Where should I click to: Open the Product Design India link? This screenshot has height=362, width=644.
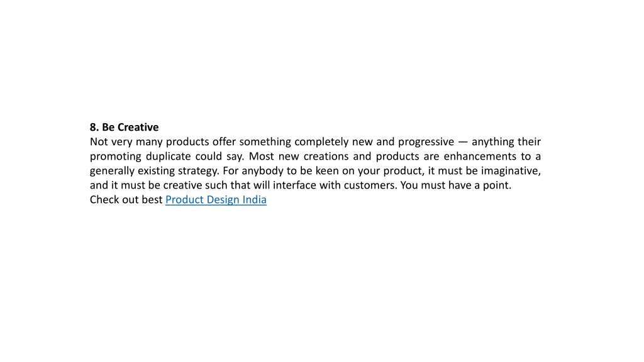tap(216, 199)
